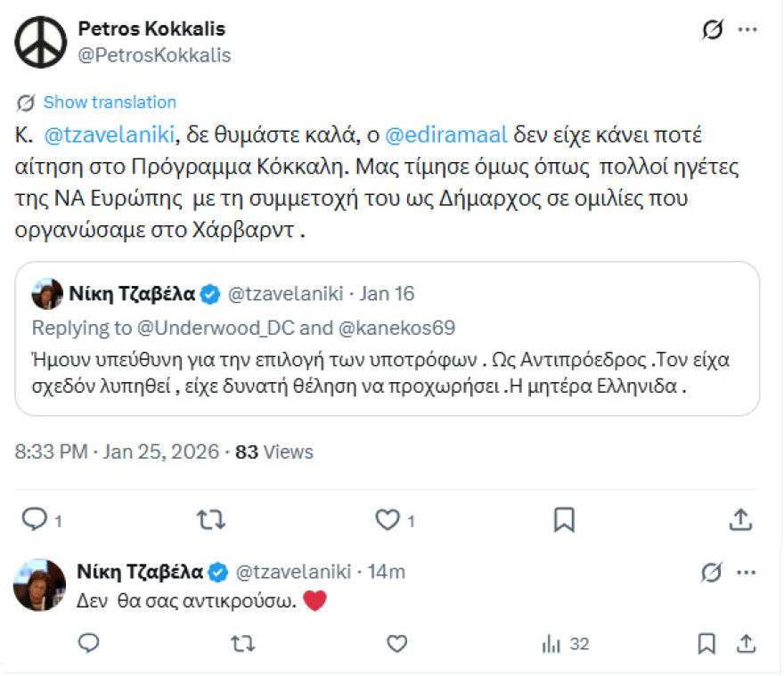Open the view analytics icon showing 32 views

coord(552,643)
